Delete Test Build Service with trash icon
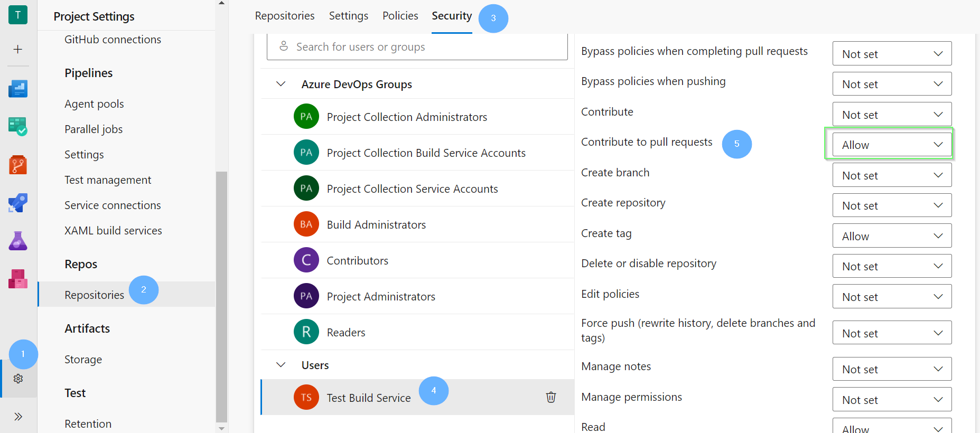 [x=551, y=397]
